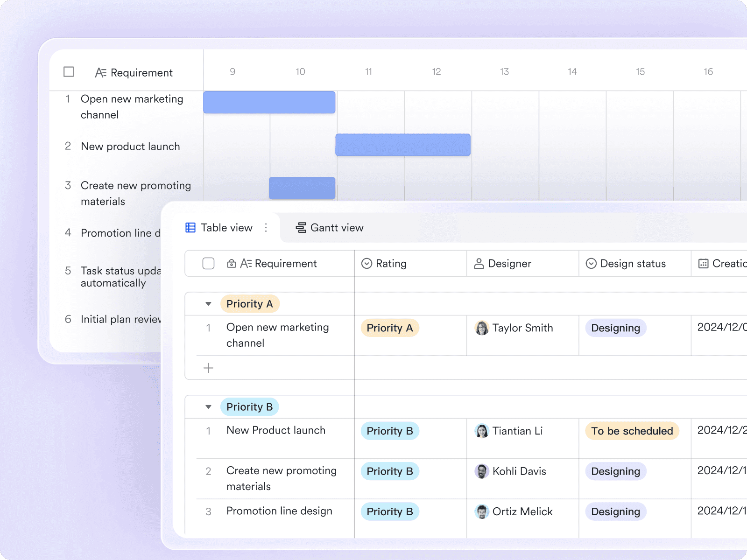Switch to the Gantt view tab
This screenshot has width=747, height=560.
coord(329,227)
